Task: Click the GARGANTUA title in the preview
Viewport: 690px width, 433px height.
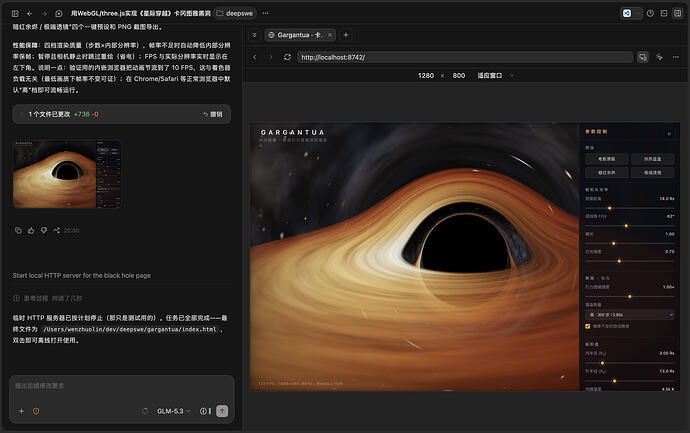Action: point(293,132)
